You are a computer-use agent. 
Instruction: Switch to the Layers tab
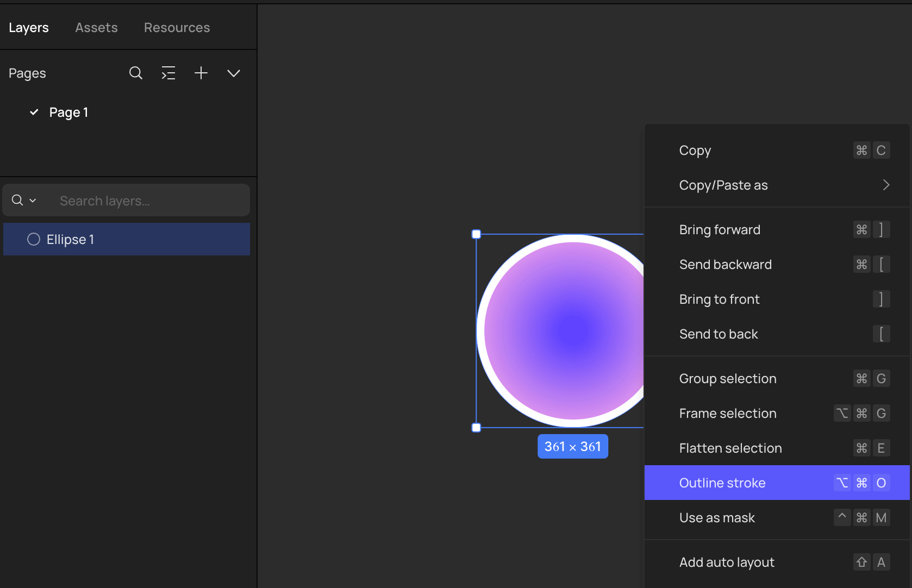coord(29,27)
